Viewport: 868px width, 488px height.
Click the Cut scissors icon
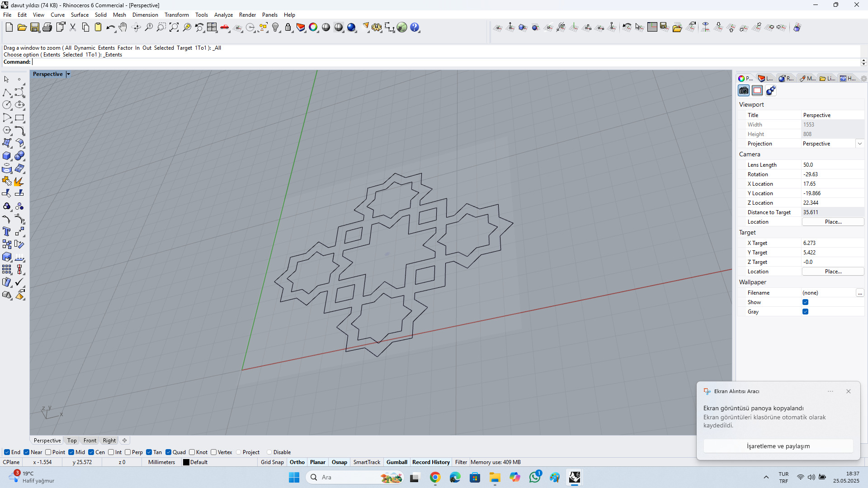tap(73, 28)
